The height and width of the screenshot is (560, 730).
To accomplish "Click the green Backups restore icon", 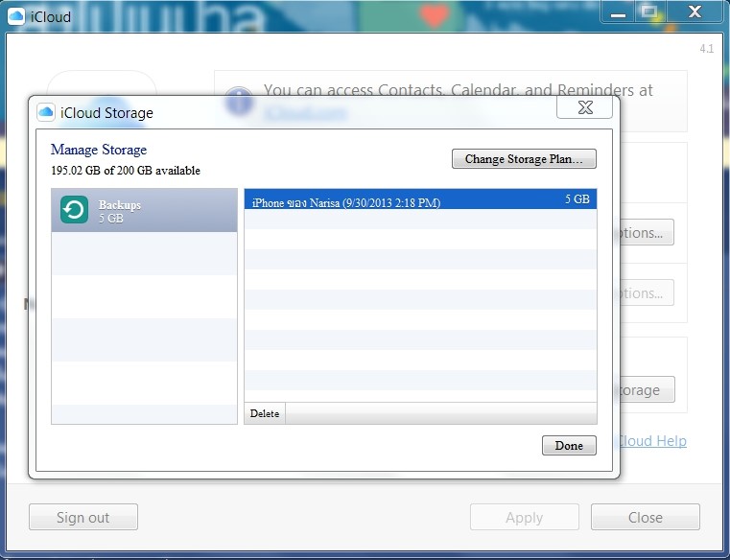I will (75, 210).
